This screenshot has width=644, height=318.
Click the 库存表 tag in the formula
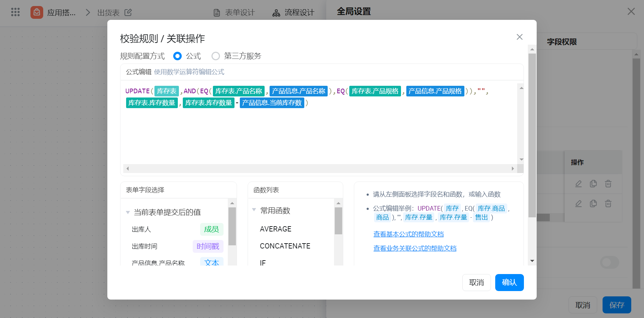[x=166, y=91]
